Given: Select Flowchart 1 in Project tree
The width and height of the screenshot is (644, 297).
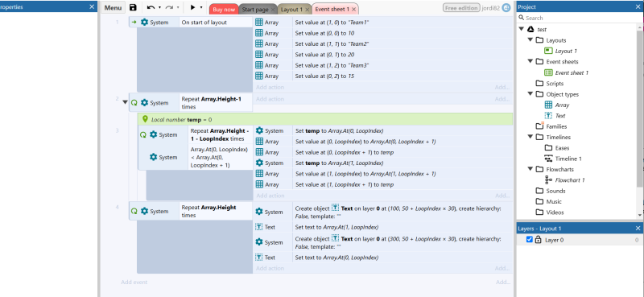Looking at the screenshot, I should pyautogui.click(x=570, y=180).
